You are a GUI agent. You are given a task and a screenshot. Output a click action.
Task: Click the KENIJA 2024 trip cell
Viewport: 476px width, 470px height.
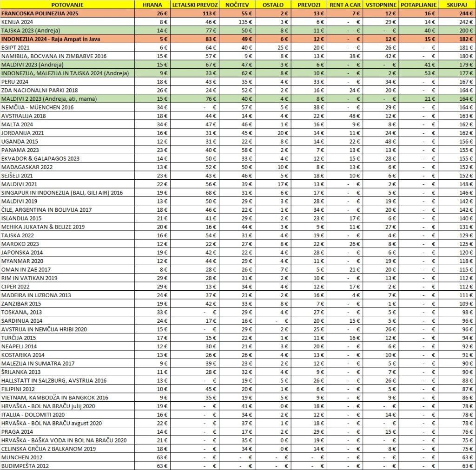pos(18,22)
